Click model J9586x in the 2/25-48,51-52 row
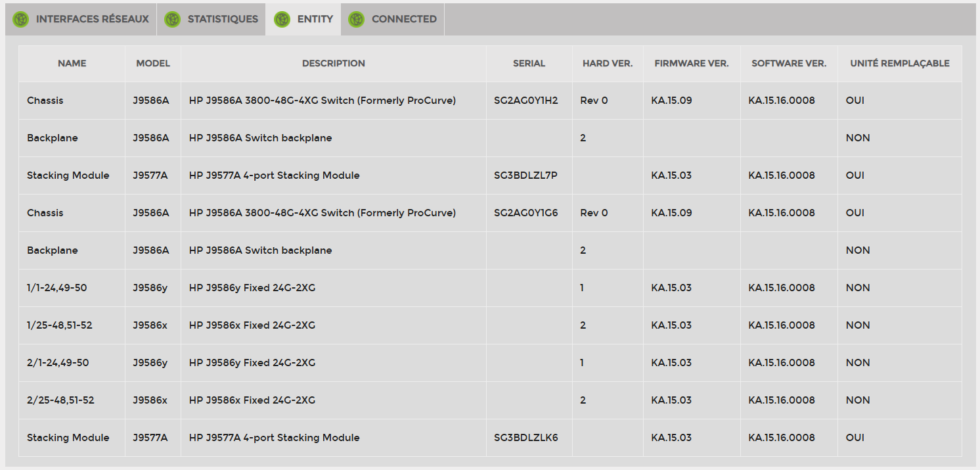The image size is (980, 470). 150,400
